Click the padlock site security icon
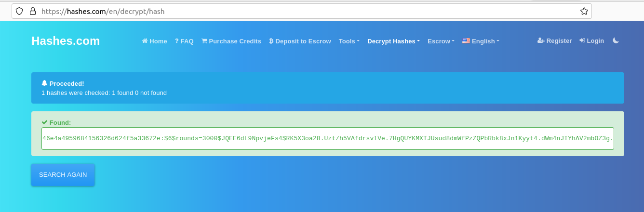The height and width of the screenshot is (212, 644). (33, 11)
